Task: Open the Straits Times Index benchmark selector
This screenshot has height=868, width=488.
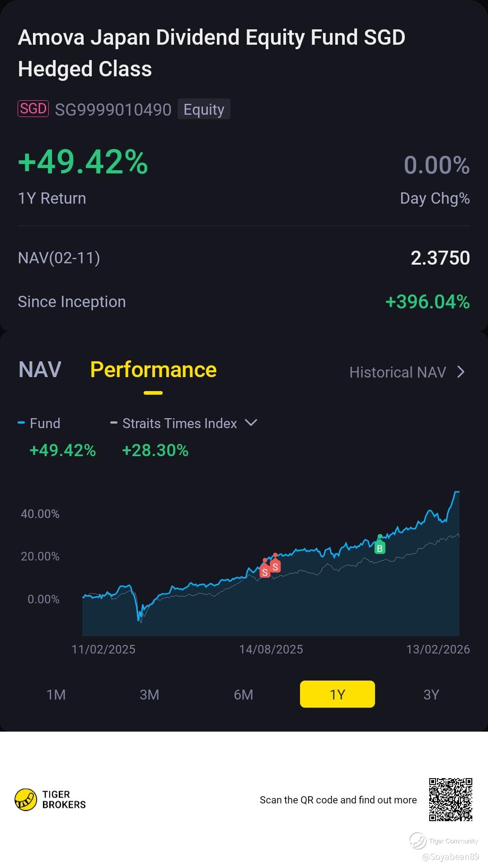Action: click(x=179, y=423)
